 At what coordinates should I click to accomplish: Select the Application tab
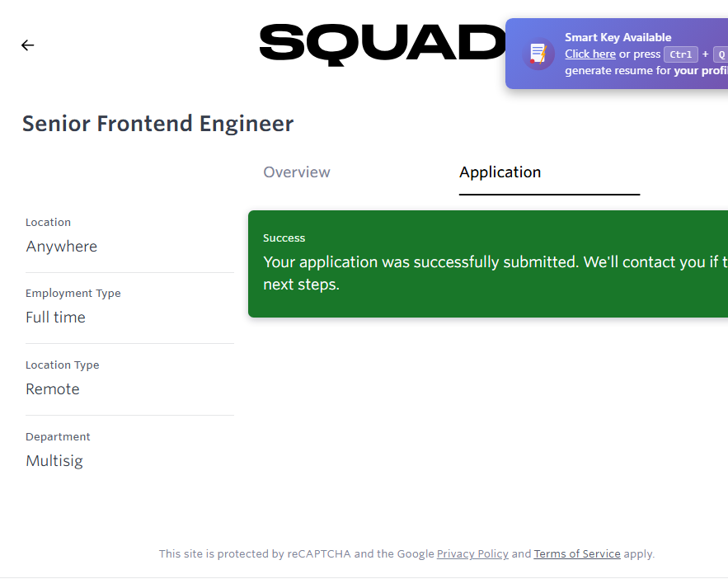click(x=500, y=172)
